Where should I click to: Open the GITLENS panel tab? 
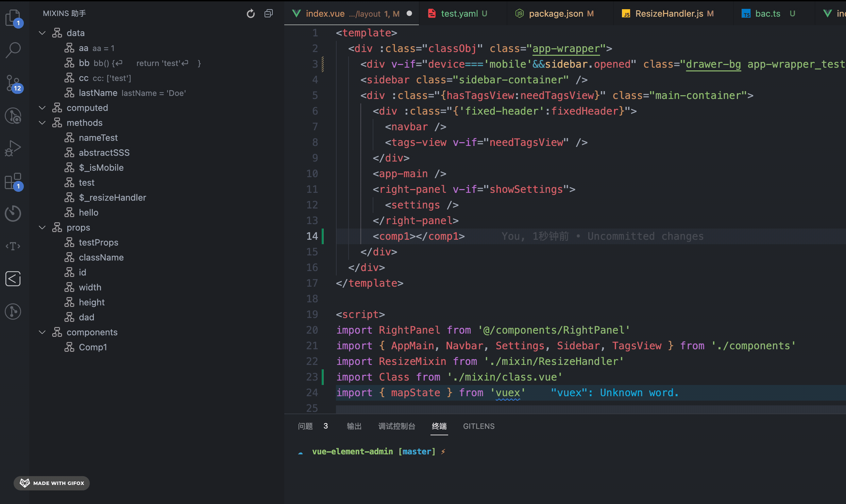point(478,426)
